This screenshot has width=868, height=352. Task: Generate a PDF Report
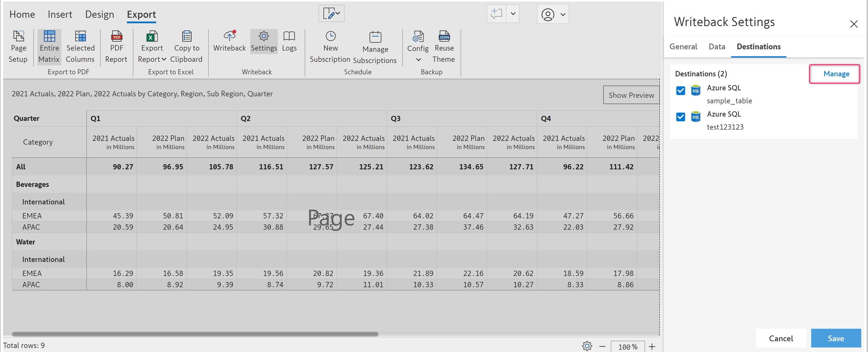[x=116, y=47]
